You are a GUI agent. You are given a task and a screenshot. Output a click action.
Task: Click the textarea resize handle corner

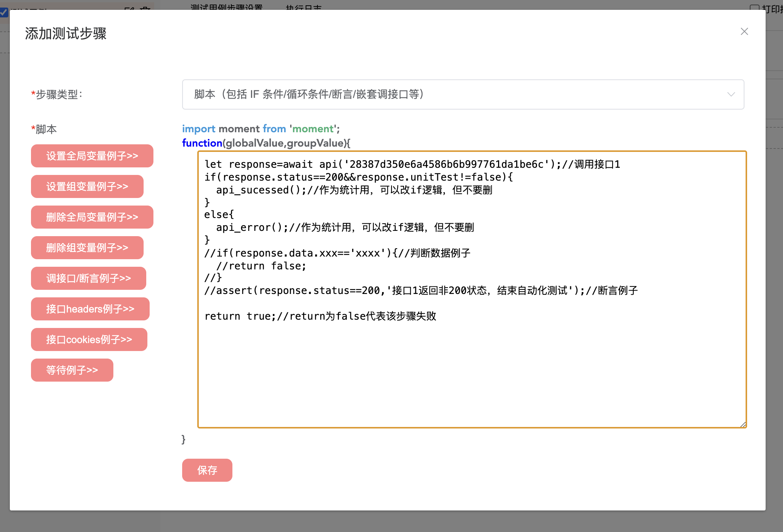coord(743,424)
